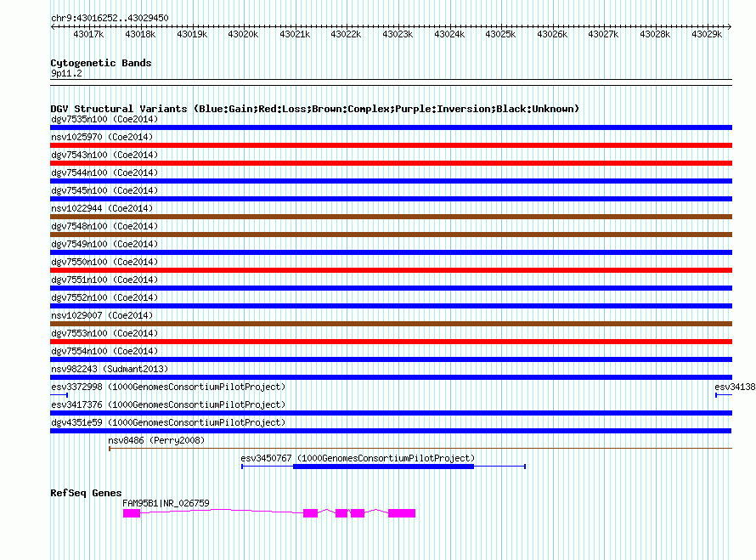Open the dgv4351e59 variant bar
This screenshot has width=756, height=560.
391,431
